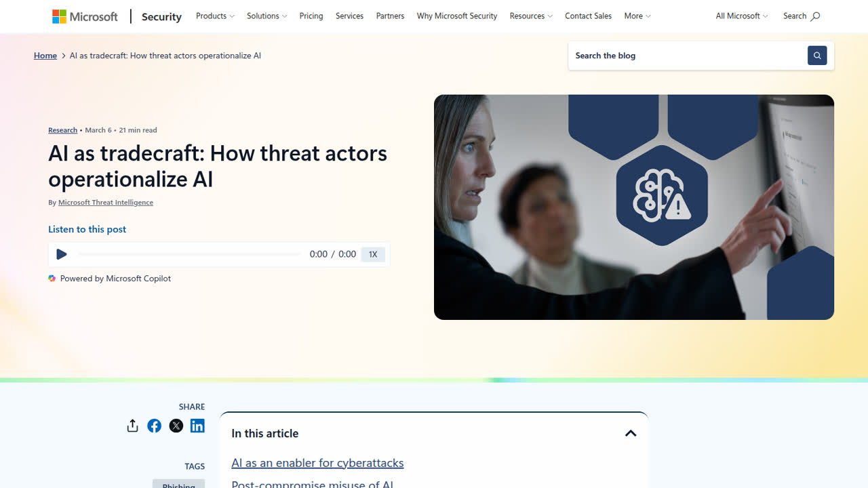The height and width of the screenshot is (488, 868).
Task: Open the Pricing menu item
Action: [311, 16]
